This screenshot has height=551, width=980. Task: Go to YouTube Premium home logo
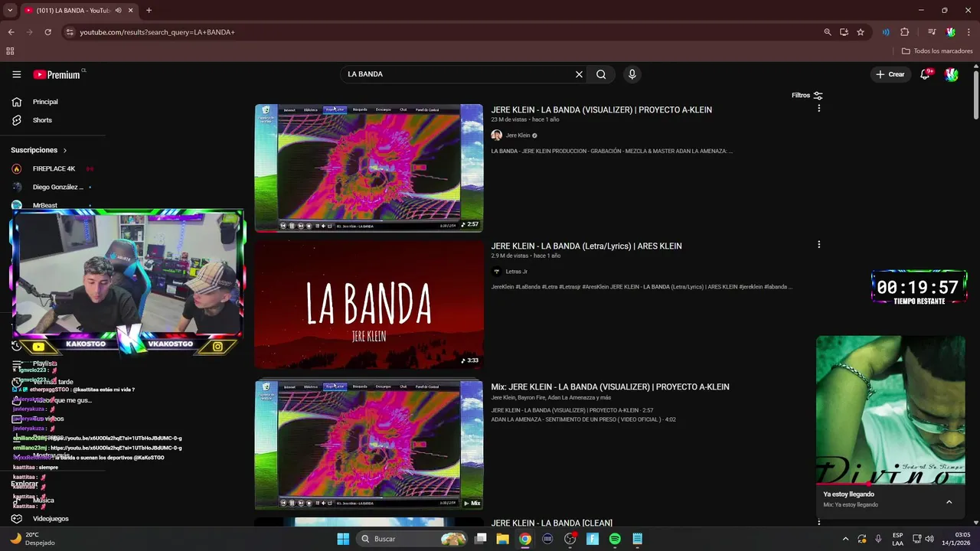click(57, 74)
